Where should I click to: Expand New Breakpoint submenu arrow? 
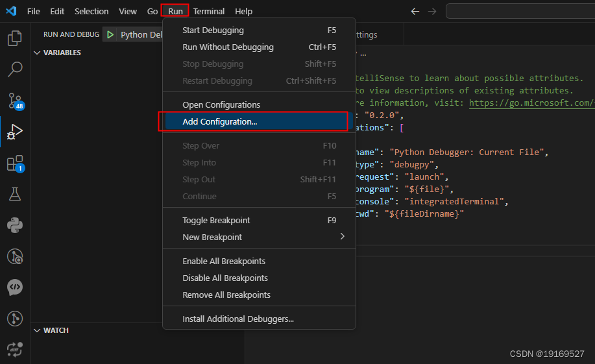coord(343,236)
